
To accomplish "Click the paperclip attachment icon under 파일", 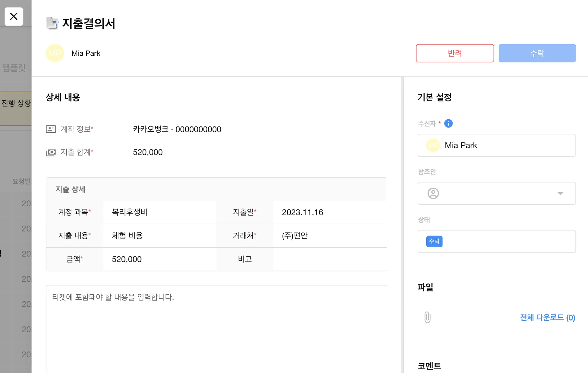I will point(427,317).
